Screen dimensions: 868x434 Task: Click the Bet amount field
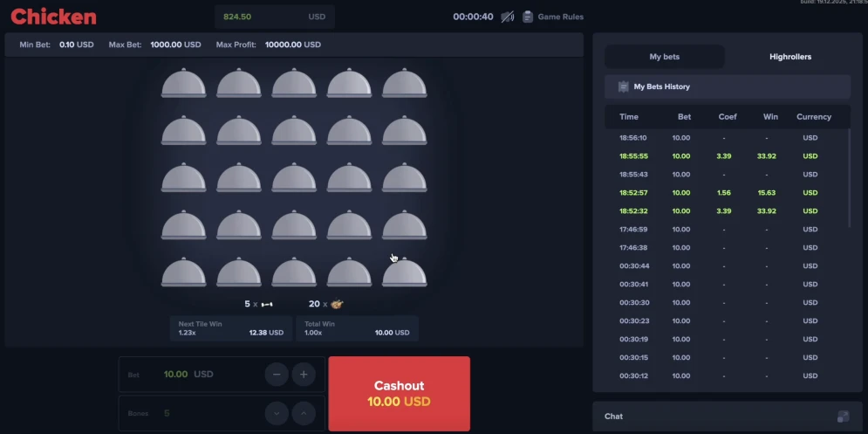[222, 375]
